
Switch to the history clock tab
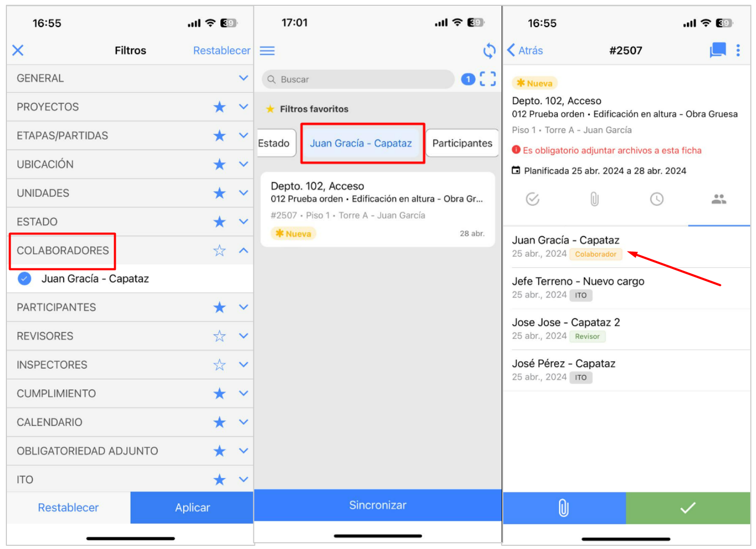tap(657, 199)
